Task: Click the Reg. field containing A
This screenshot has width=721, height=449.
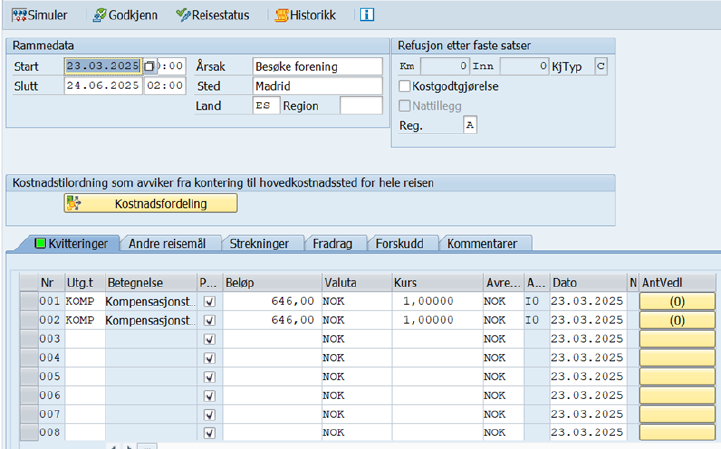Action: click(x=470, y=125)
